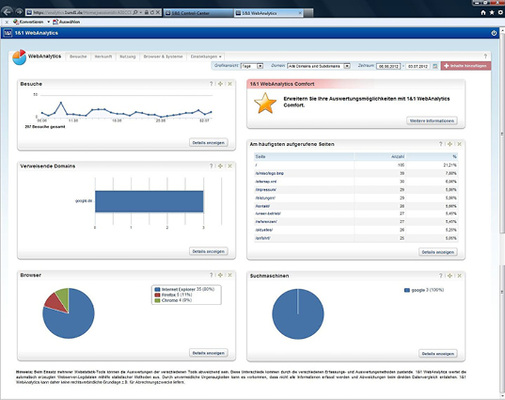Click the Inhalte hinzufügen button
The height and width of the screenshot is (400, 505).
click(x=466, y=66)
